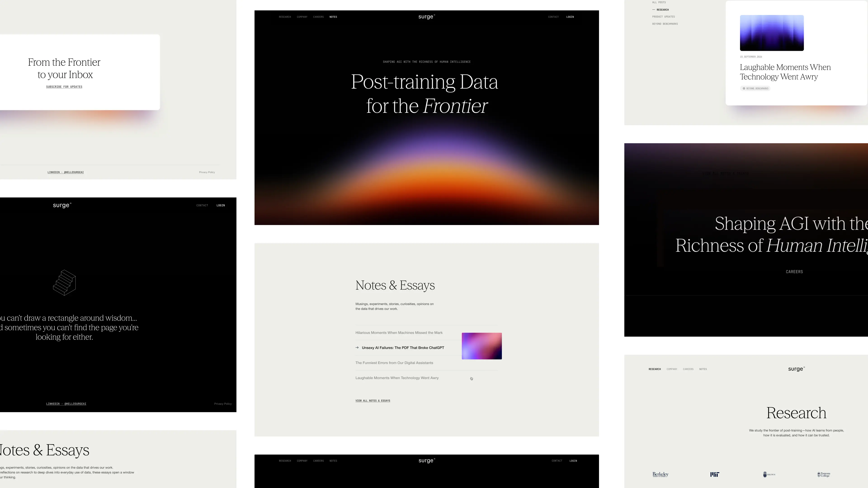Open Hilarious Moments When Machines Missed the Mark
Image resolution: width=868 pixels, height=488 pixels.
[x=399, y=333]
